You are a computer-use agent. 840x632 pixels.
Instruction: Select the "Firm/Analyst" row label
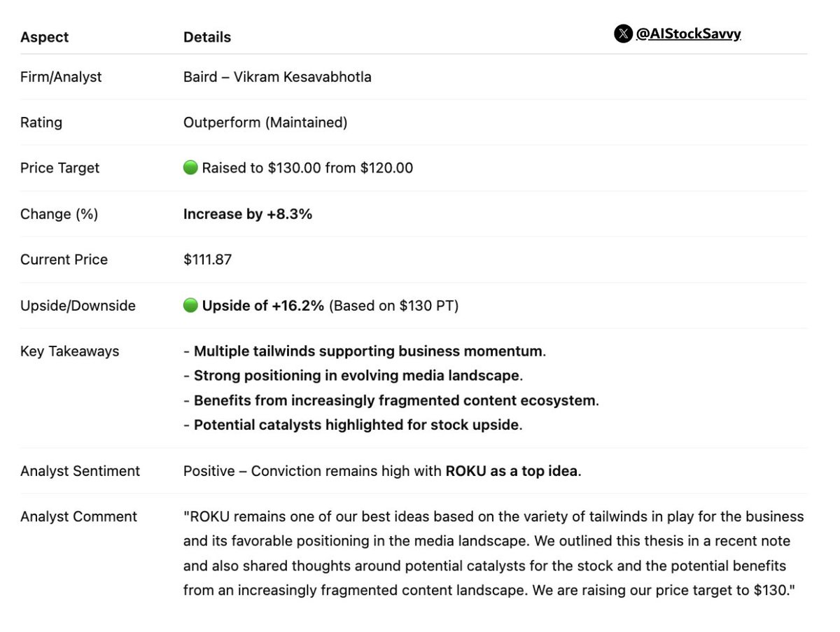tap(61, 77)
